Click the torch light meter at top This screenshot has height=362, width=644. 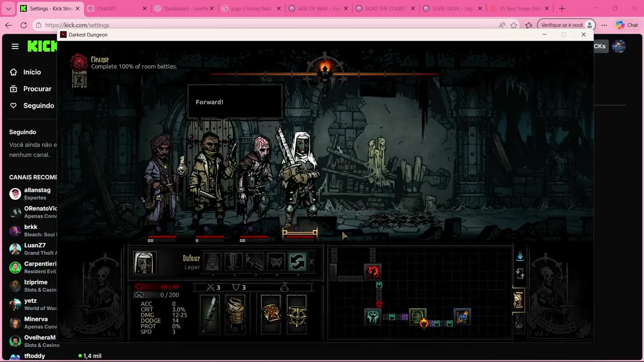(x=325, y=74)
